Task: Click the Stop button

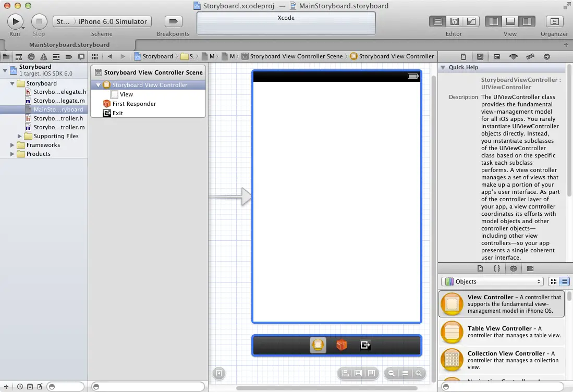Action: point(39,21)
